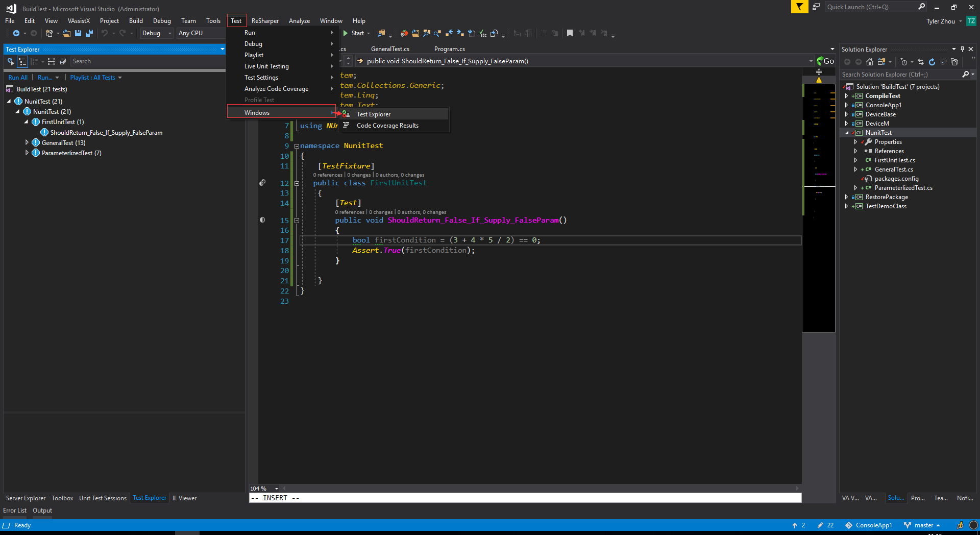Click Switch Views icon in Solution Explorer
The image size is (980, 535).
tap(881, 62)
